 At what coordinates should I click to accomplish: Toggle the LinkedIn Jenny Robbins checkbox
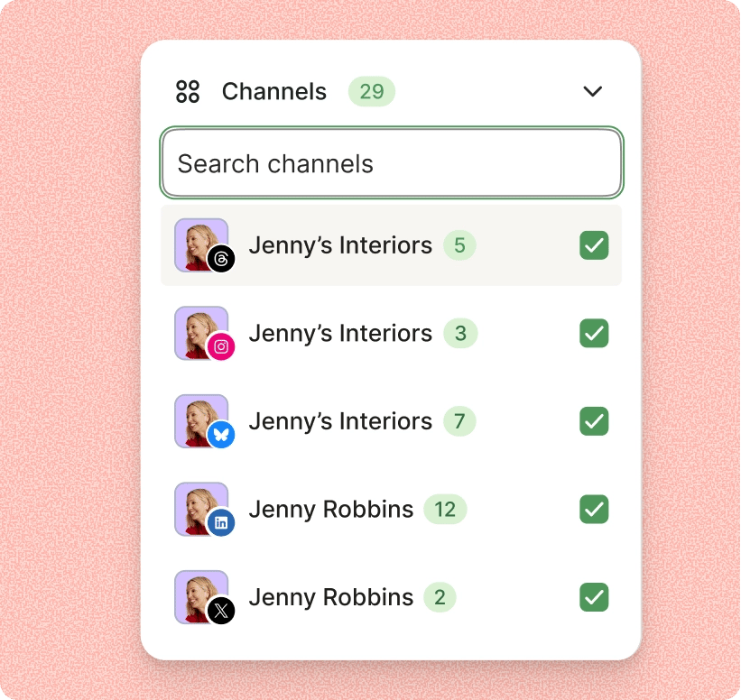click(x=593, y=510)
